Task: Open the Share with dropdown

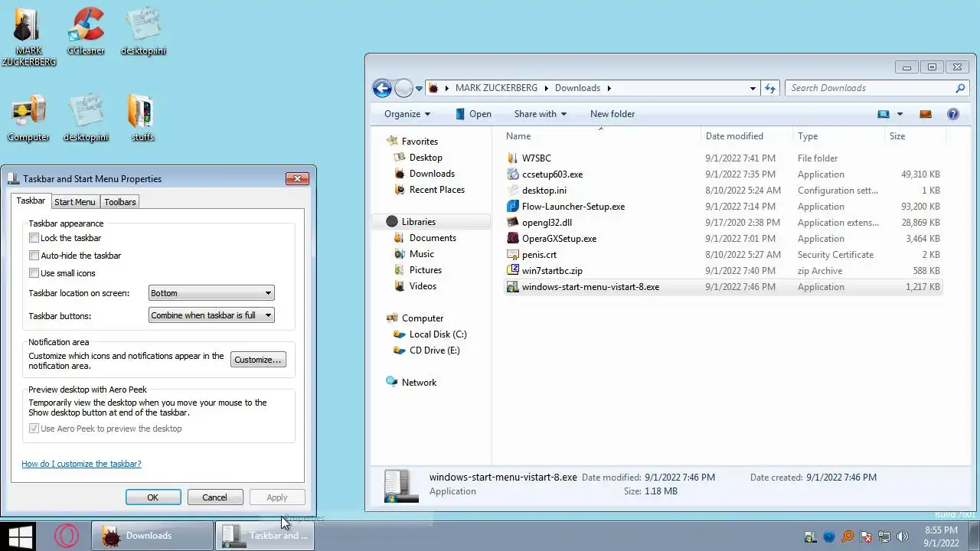Action: point(541,114)
